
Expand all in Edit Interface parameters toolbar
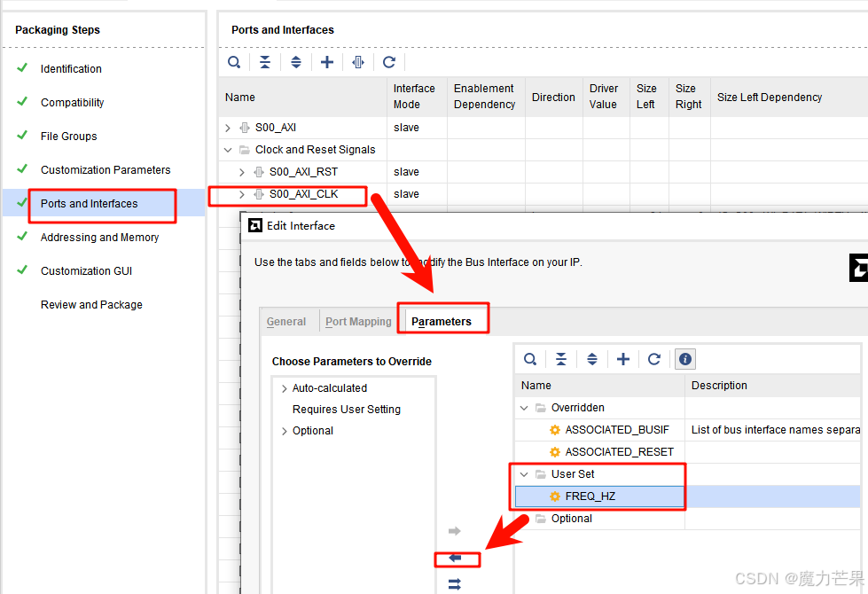tap(592, 359)
